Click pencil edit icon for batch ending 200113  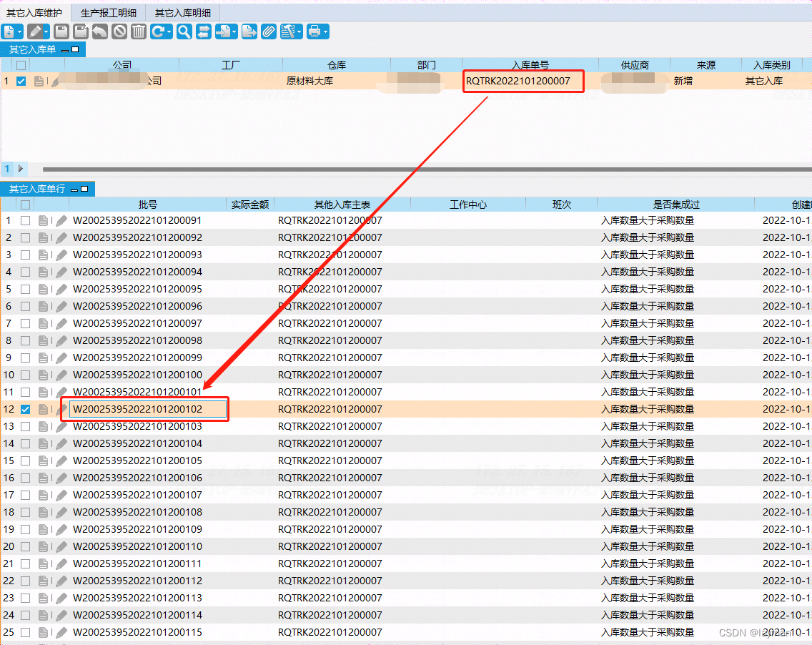pyautogui.click(x=61, y=598)
